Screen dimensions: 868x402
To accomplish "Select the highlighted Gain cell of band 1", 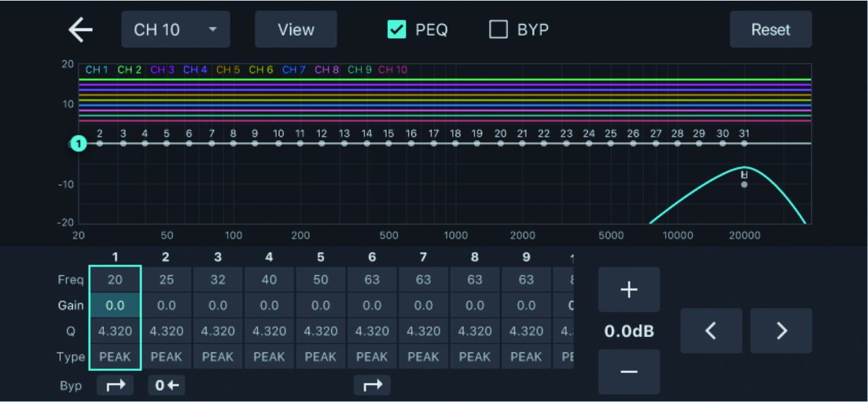I will click(115, 306).
